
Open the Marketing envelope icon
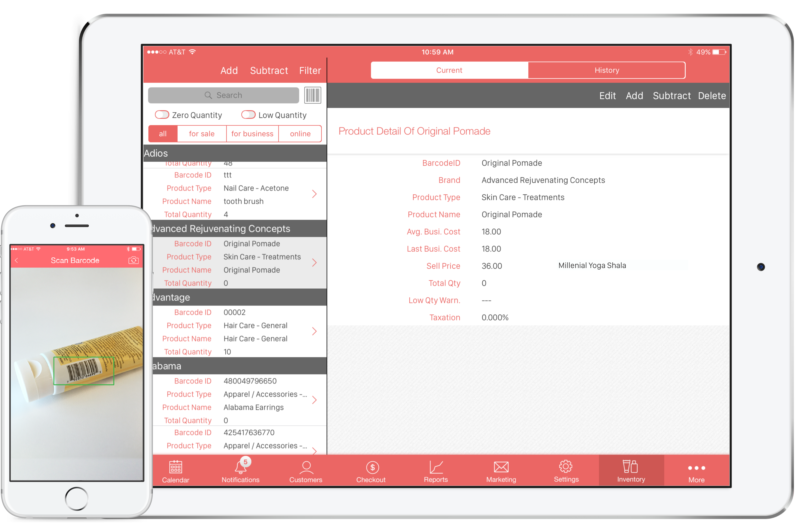coord(501,467)
